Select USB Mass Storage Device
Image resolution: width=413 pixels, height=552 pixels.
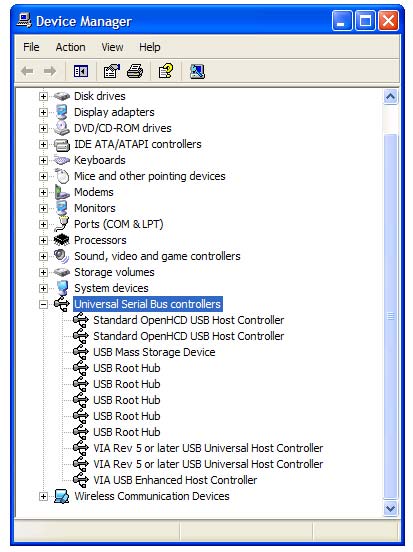coord(154,352)
